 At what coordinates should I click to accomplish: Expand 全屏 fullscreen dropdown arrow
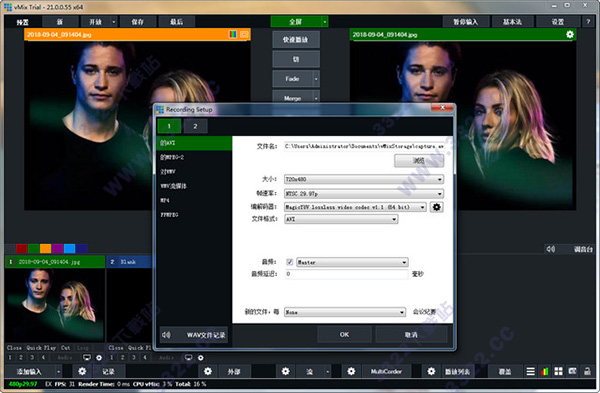tap(324, 22)
